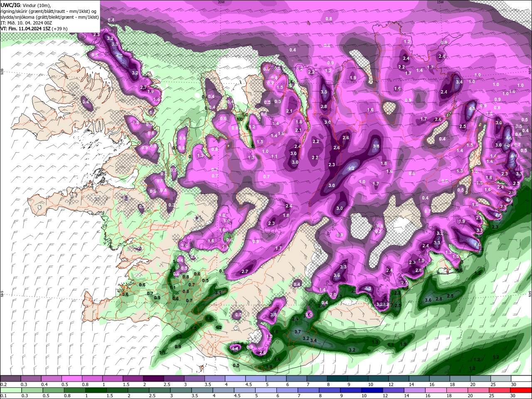
Task: Click top legend swatch between 0.5 and 0.8
Action: 71,379
